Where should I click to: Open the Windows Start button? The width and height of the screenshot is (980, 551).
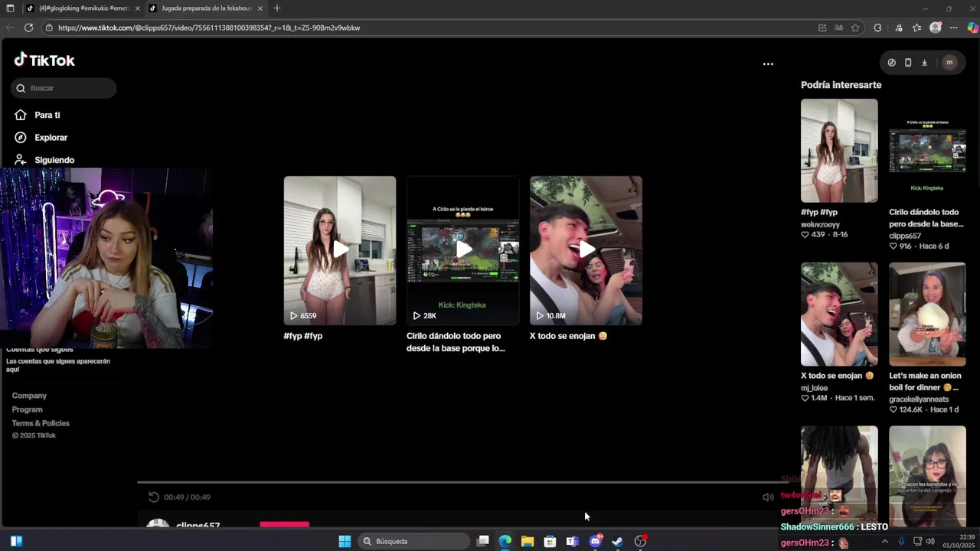345,541
